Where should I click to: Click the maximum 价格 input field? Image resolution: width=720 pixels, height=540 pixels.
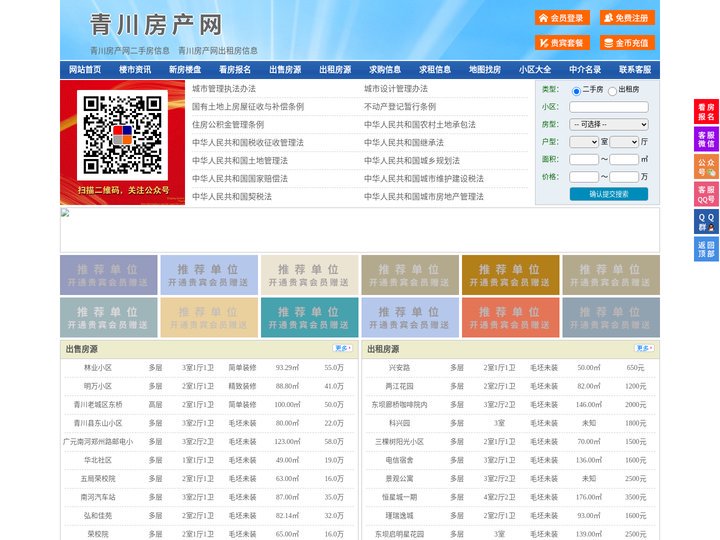click(x=624, y=177)
